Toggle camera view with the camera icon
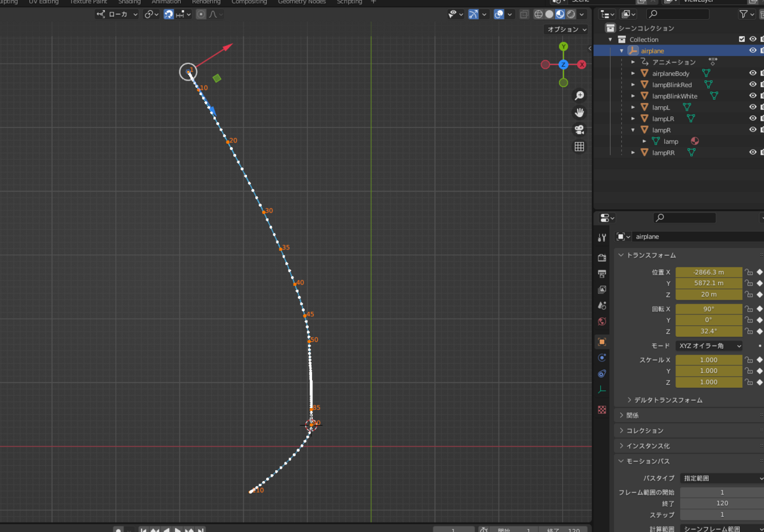The width and height of the screenshot is (764, 532). [579, 130]
